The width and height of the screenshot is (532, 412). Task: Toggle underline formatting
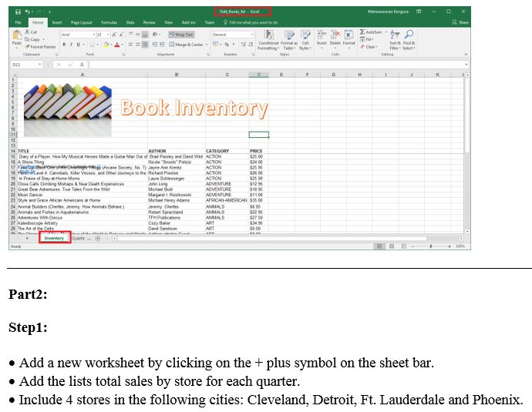[x=79, y=45]
